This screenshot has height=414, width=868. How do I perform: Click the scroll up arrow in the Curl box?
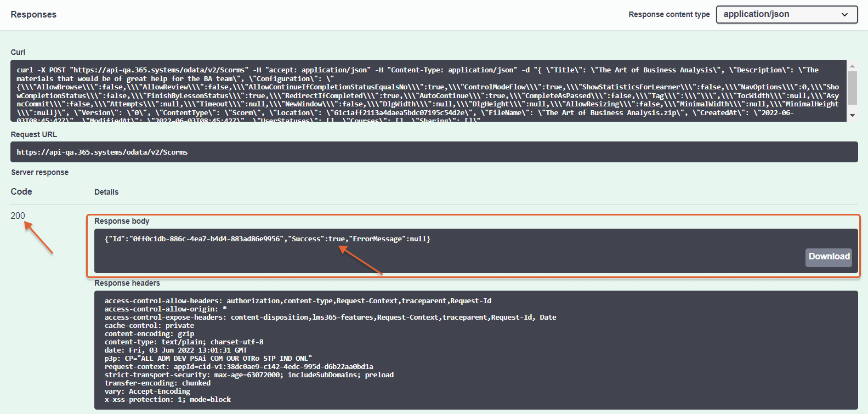[x=852, y=66]
